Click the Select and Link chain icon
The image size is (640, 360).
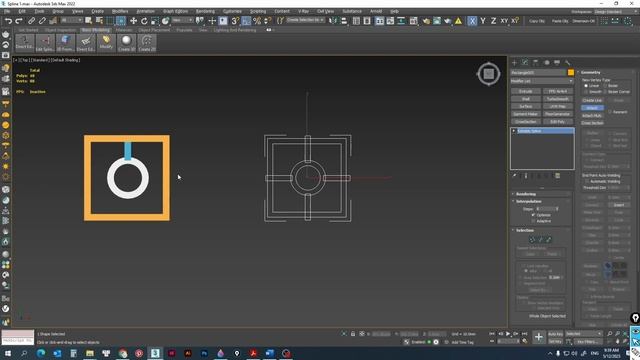click(31, 20)
